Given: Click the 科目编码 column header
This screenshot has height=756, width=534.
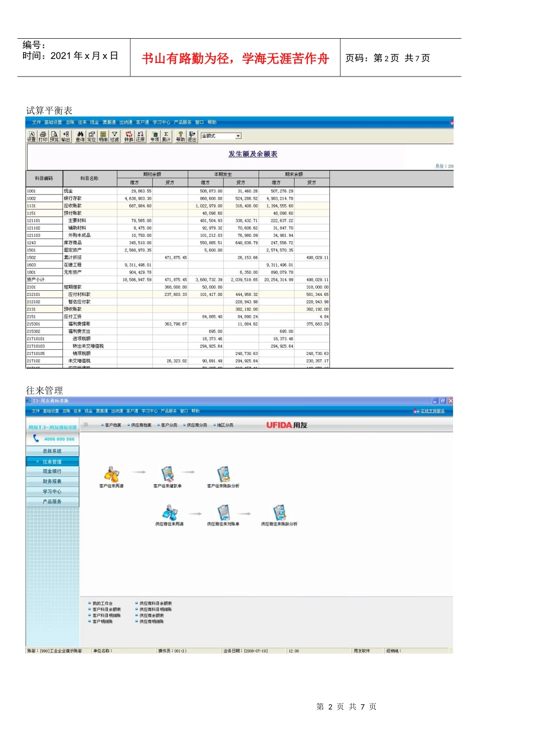Looking at the screenshot, I should pos(44,178).
